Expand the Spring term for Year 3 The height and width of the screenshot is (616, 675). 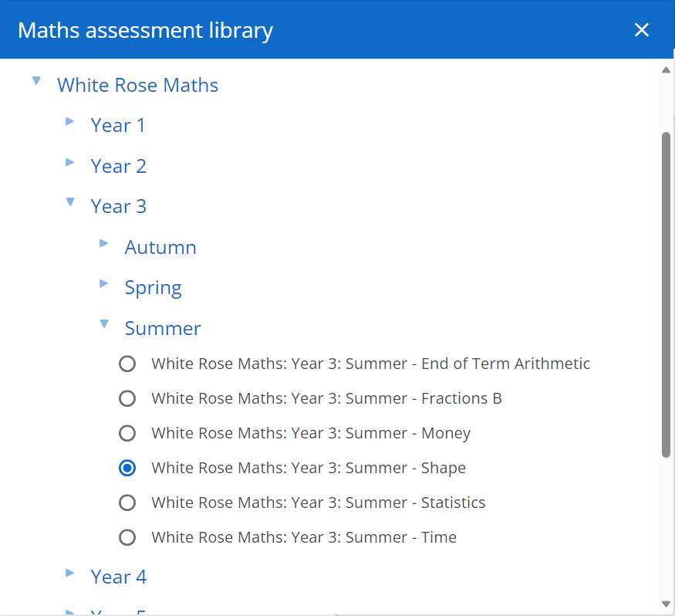(104, 283)
